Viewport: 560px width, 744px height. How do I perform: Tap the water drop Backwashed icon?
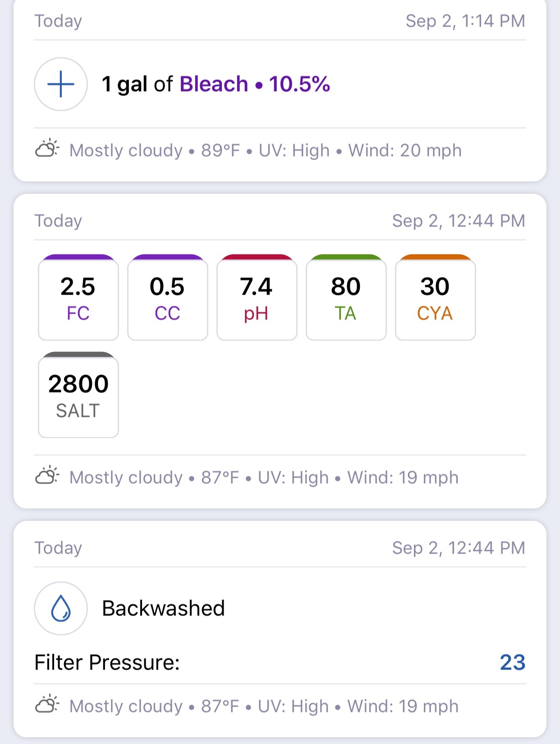[61, 608]
